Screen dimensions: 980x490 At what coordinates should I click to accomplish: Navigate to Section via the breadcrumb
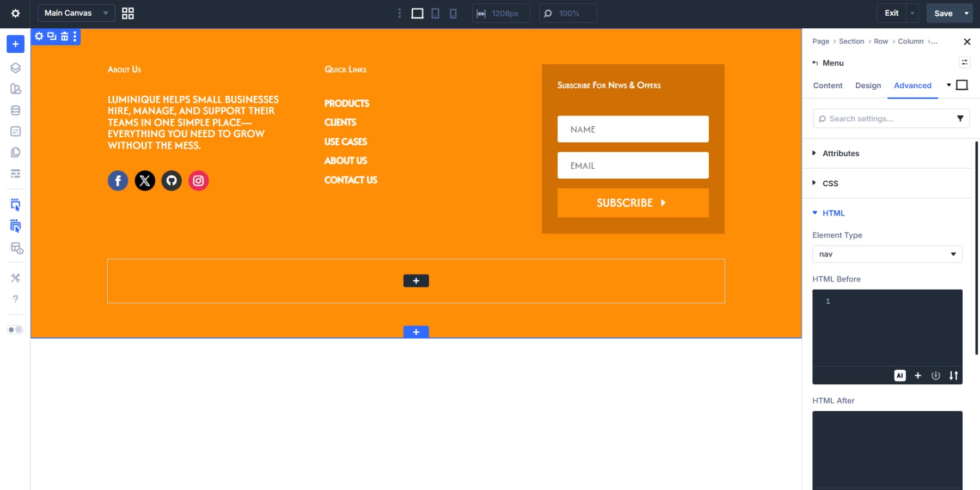[x=851, y=41]
